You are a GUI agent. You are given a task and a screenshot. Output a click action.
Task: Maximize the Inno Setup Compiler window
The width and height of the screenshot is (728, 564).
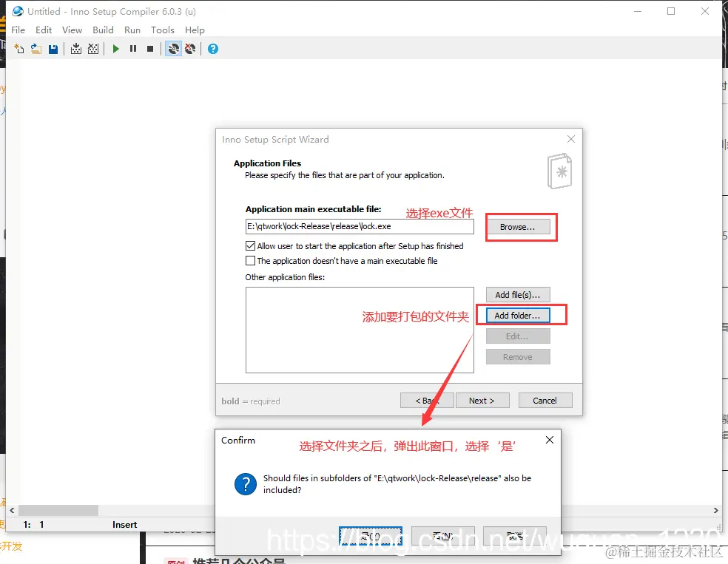pos(671,11)
